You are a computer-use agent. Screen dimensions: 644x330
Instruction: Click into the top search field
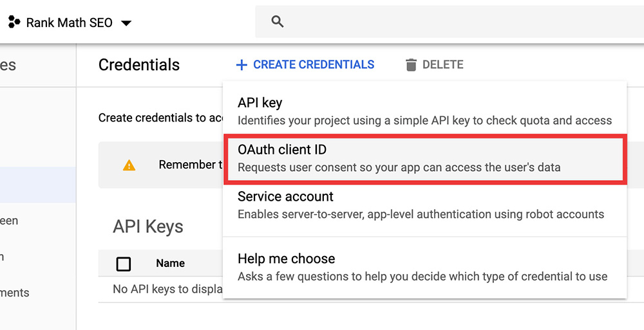click(451, 22)
